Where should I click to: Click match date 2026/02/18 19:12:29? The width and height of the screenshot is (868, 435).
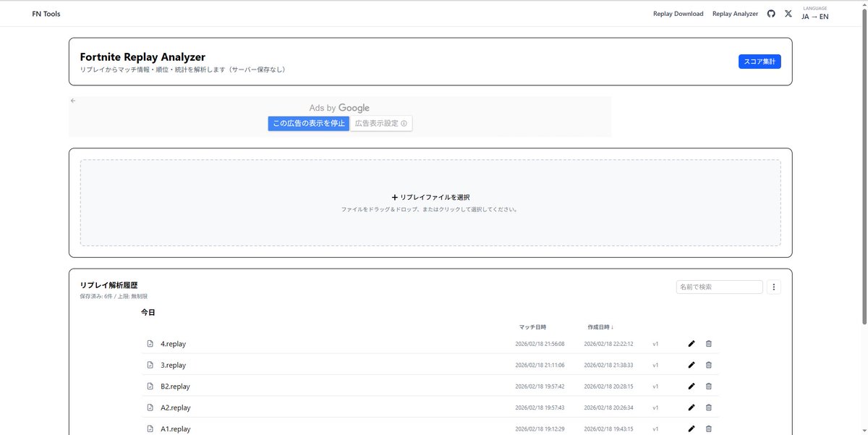[540, 428]
